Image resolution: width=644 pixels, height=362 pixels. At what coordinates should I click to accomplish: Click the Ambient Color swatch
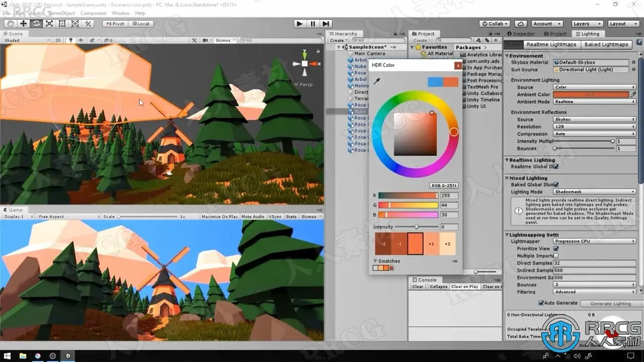point(591,94)
